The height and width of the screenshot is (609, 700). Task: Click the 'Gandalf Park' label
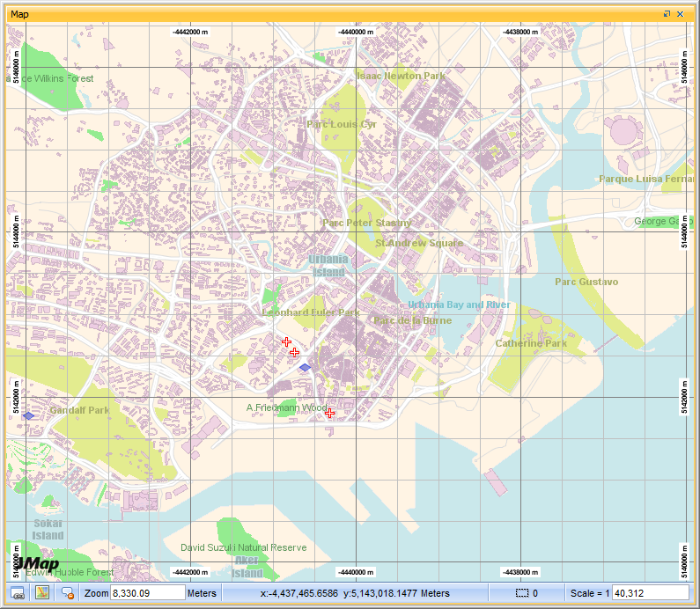[79, 410]
